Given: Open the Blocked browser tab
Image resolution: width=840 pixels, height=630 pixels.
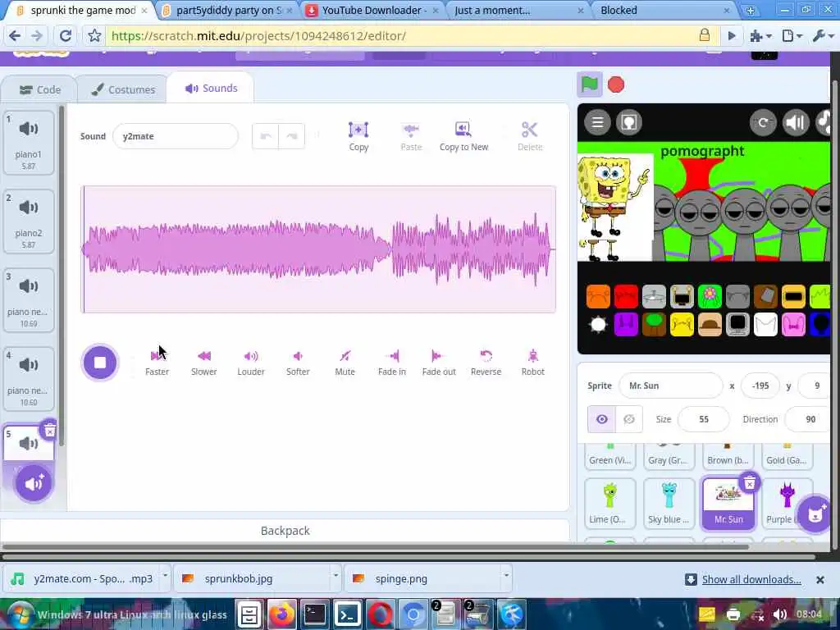Looking at the screenshot, I should [664, 10].
